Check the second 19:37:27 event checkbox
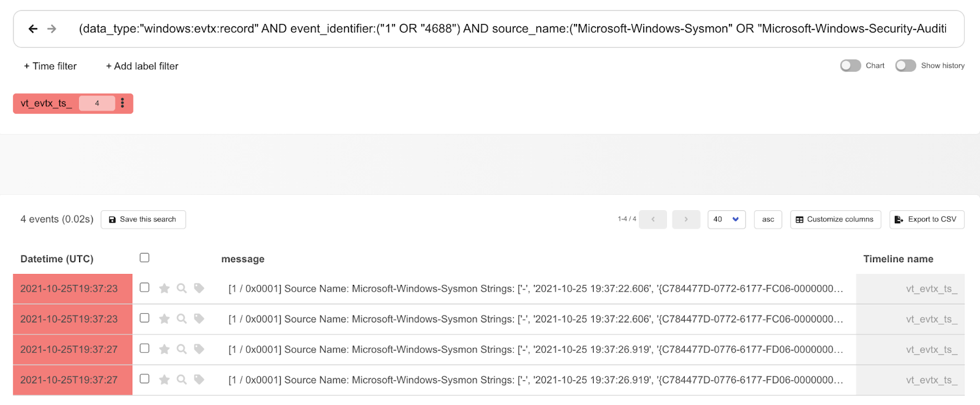Viewport: 980px width, 405px height. (145, 379)
